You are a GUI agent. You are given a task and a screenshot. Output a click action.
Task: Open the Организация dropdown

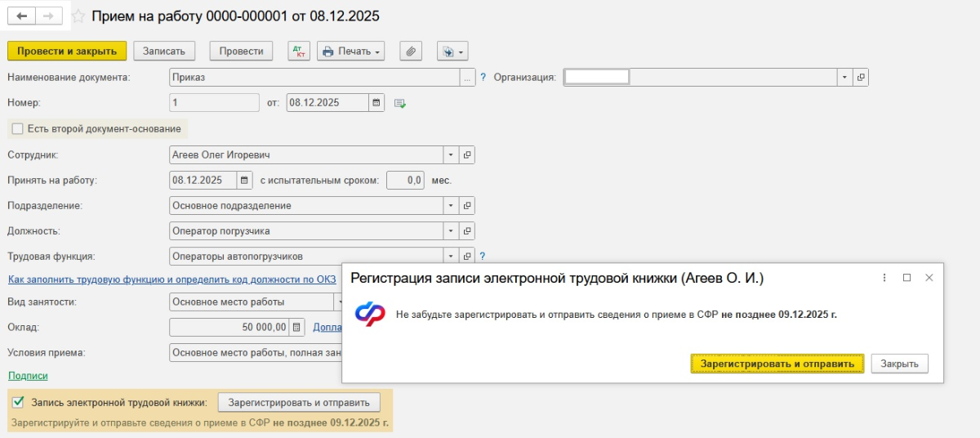point(844,78)
